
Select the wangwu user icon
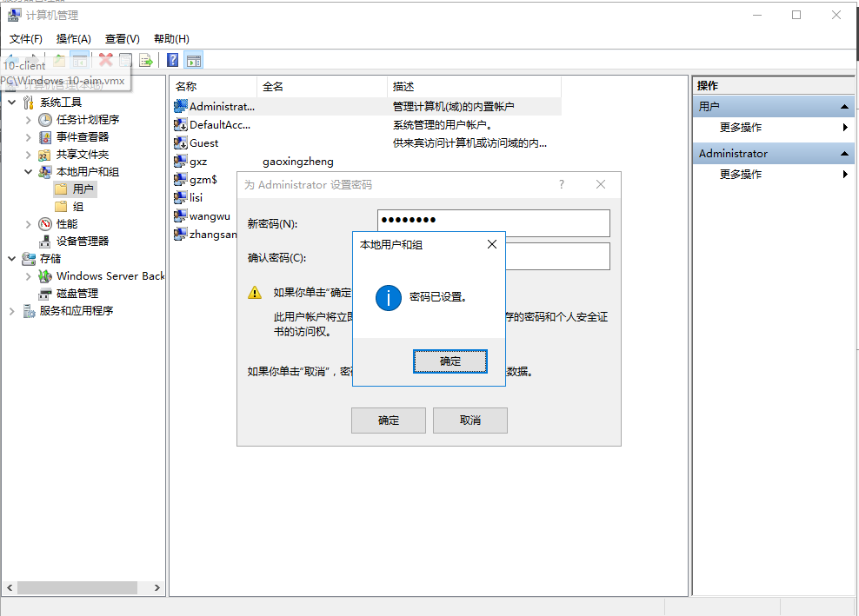coord(180,215)
